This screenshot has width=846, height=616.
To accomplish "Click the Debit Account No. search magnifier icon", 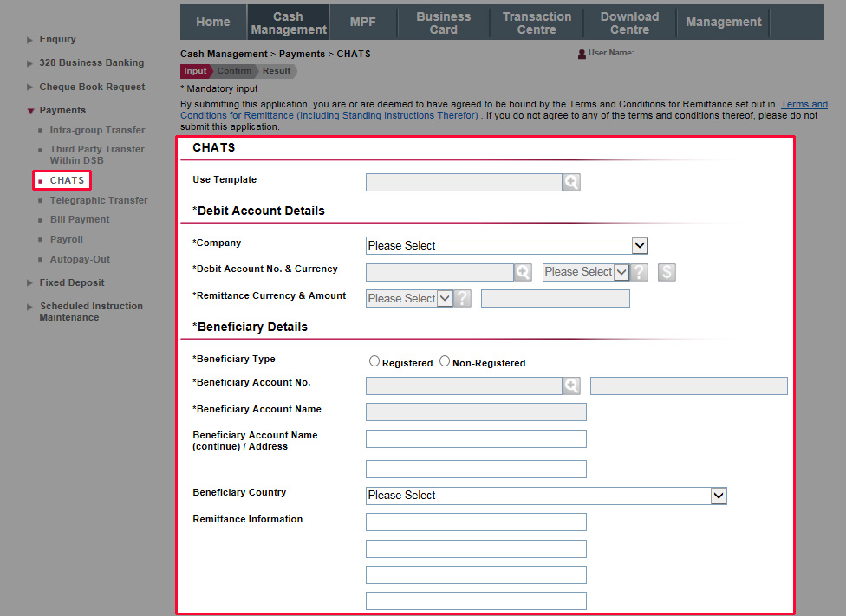I will pyautogui.click(x=523, y=272).
